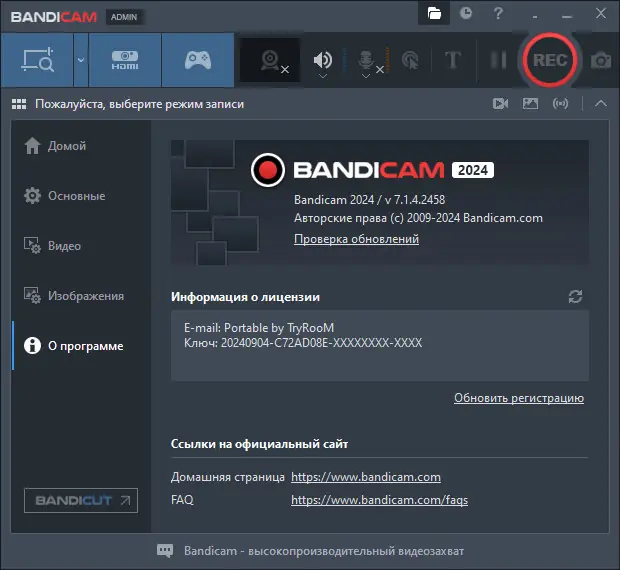Click the ADMIN badge in title bar
Screen dimensions: 620x570
tap(124, 17)
